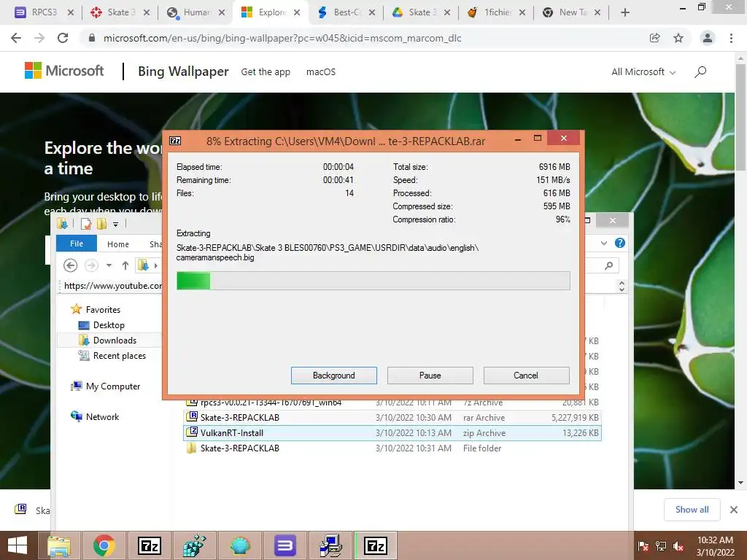The width and height of the screenshot is (747, 560).
Task: Open the active 7z extraction taskbar icon
Action: click(x=376, y=545)
